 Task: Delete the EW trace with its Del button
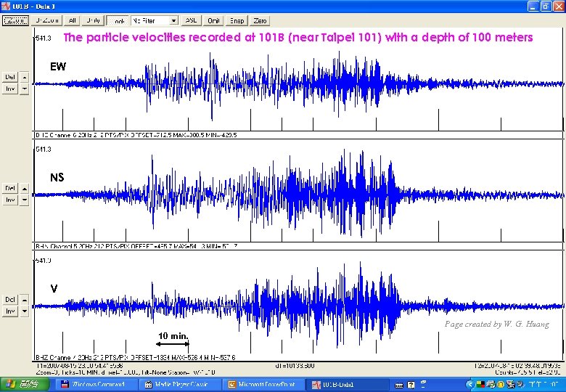coord(10,77)
